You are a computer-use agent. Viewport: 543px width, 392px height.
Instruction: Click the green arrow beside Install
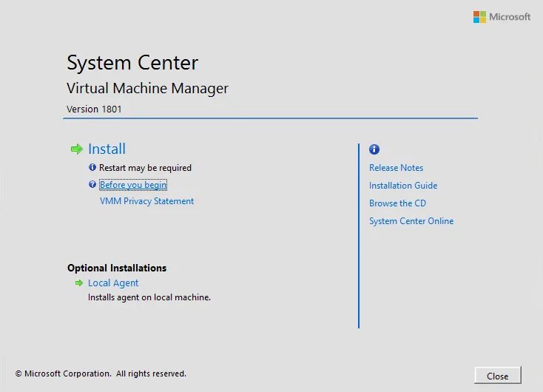[76, 149]
